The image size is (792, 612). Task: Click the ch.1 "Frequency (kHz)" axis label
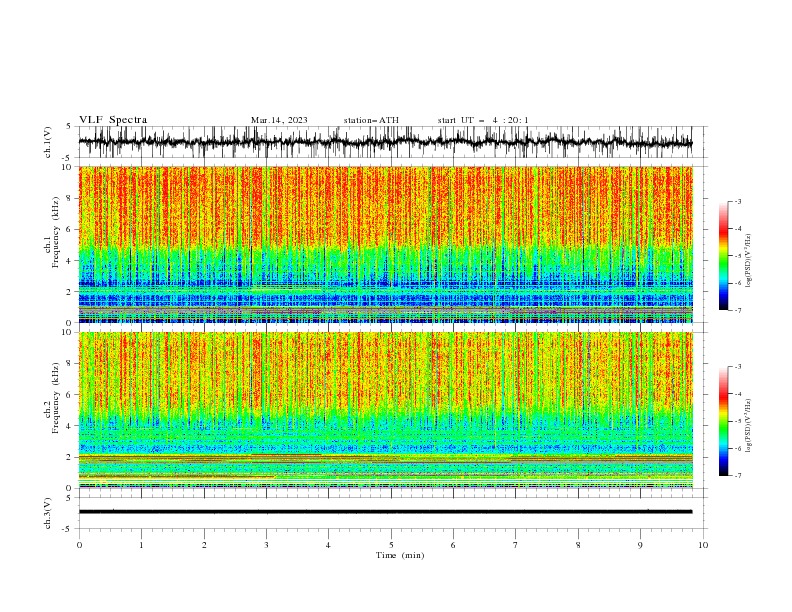pyautogui.click(x=56, y=230)
